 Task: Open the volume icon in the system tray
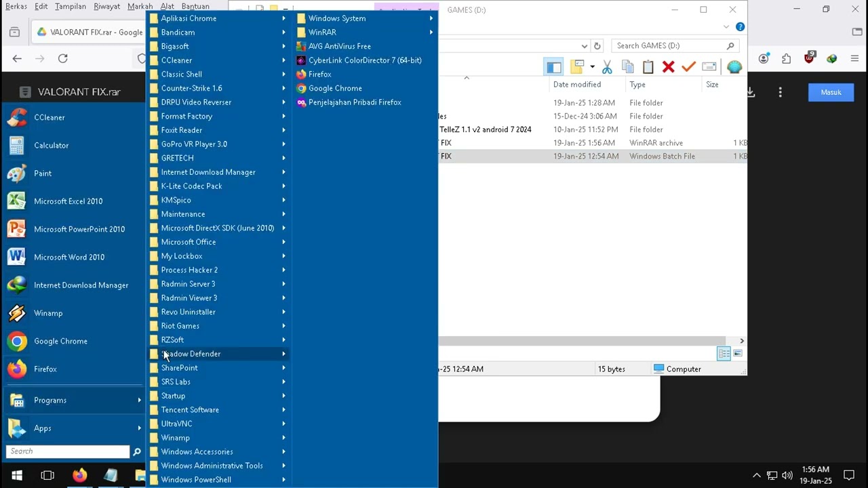point(787,475)
